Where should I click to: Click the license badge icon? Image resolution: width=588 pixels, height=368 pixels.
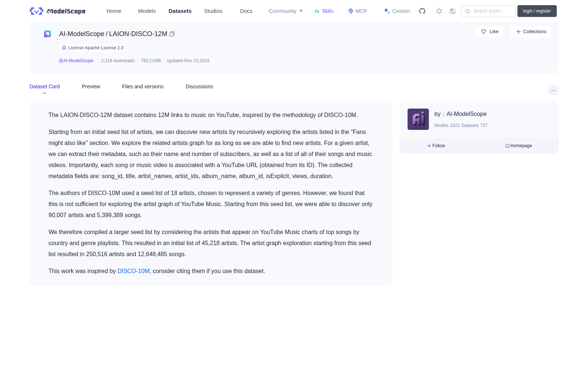point(64,48)
